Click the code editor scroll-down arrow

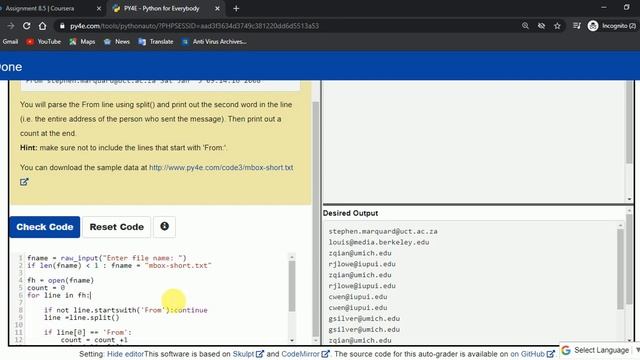pos(292,340)
